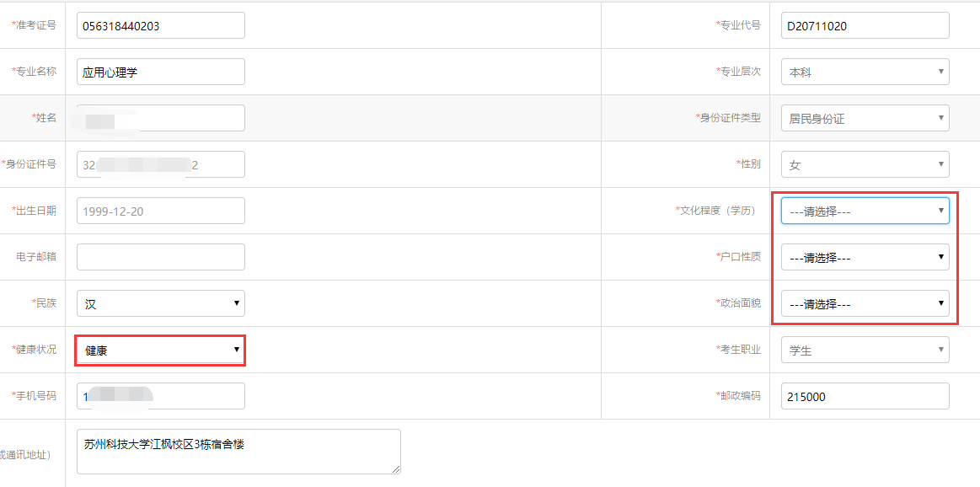Image resolution: width=980 pixels, height=487 pixels.
Task: Click the empty 电子邮箱 input field
Action: (x=161, y=257)
